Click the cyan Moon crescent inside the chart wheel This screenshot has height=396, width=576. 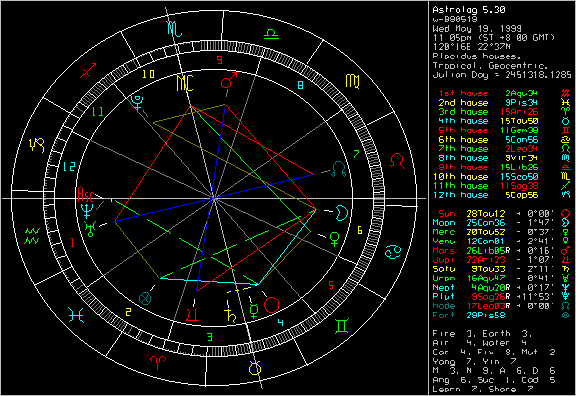coord(341,213)
